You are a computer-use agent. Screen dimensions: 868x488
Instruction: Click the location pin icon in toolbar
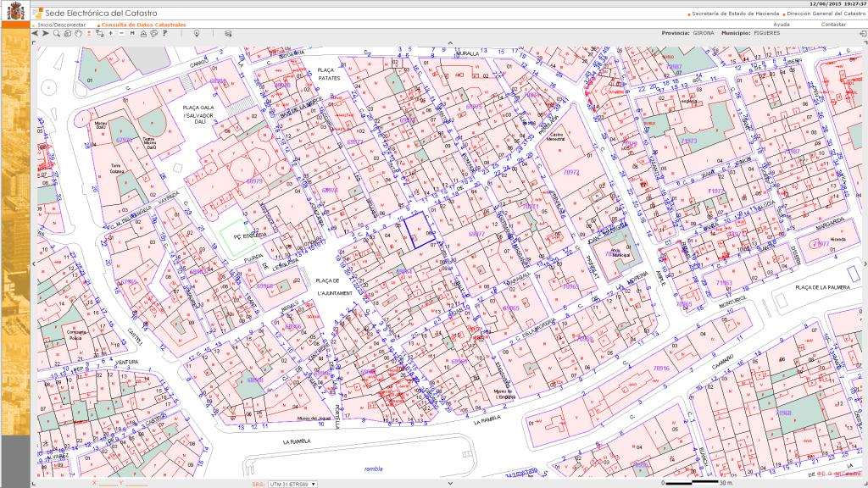point(197,33)
